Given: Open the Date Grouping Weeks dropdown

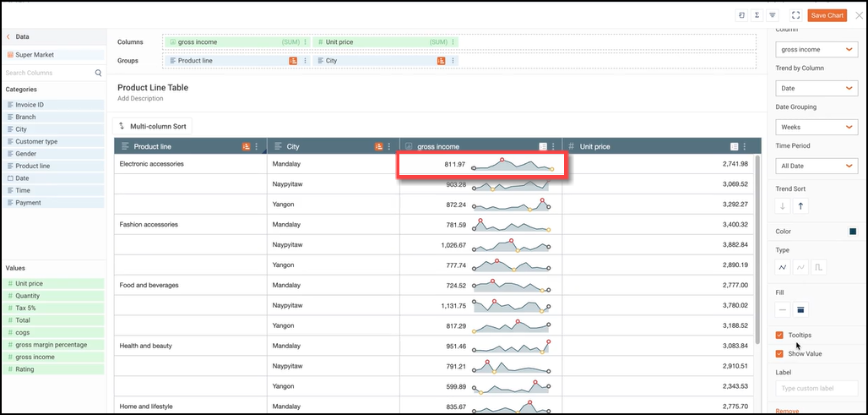Looking at the screenshot, I should 816,127.
